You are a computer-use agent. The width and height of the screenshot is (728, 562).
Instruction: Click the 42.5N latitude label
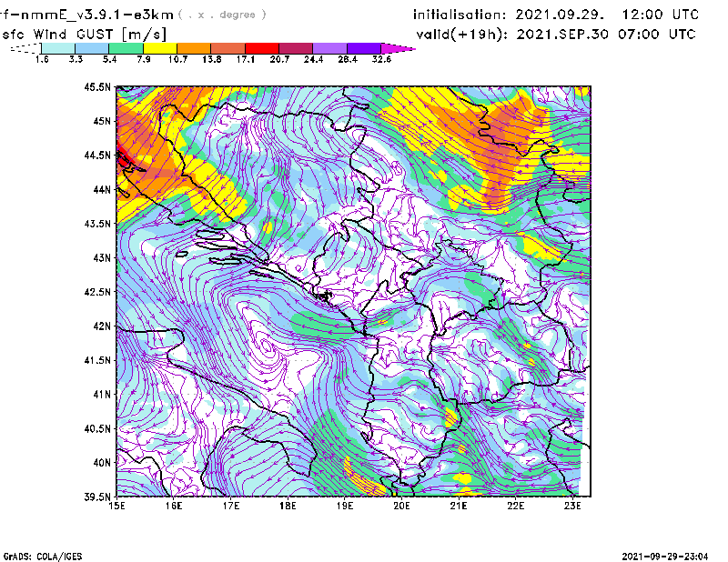[x=97, y=292]
